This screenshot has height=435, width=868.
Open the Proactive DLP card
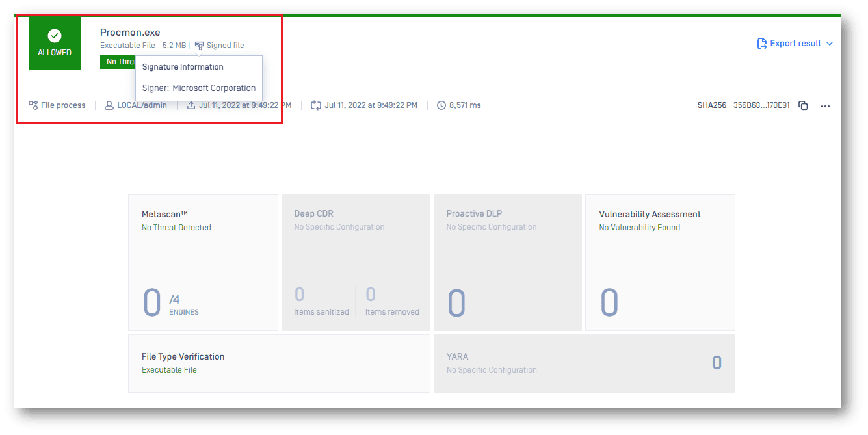[x=508, y=263]
